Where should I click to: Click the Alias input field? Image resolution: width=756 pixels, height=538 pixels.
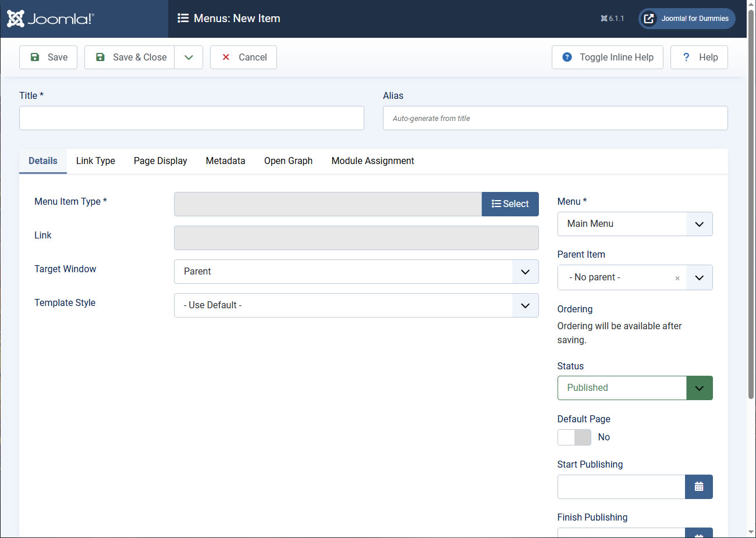coord(555,118)
